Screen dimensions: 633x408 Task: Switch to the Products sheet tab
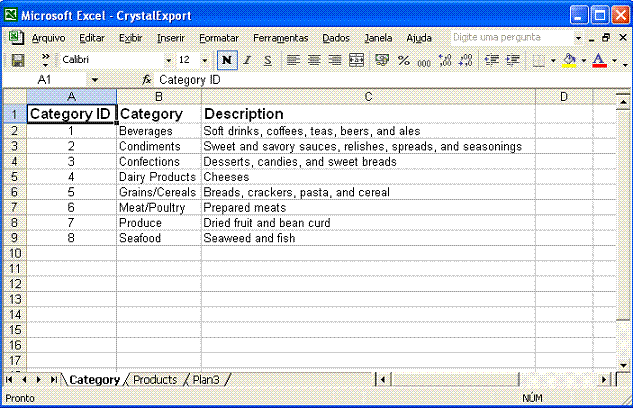[x=154, y=380]
